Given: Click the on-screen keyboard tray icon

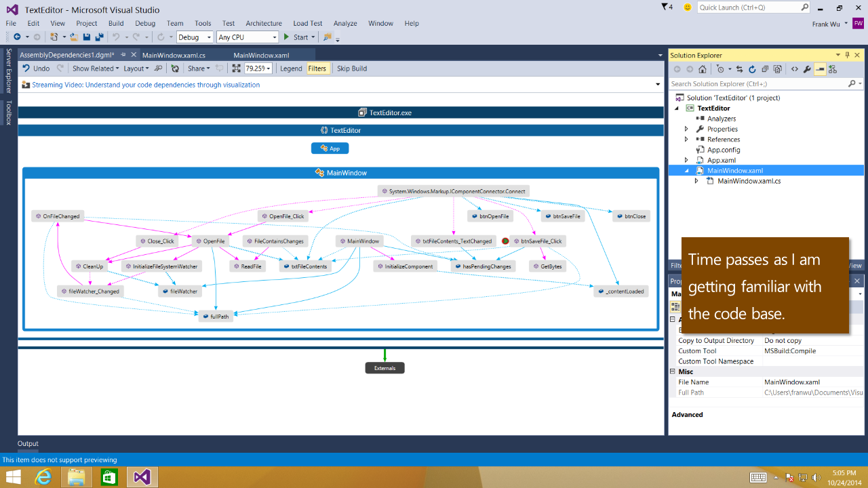Looking at the screenshot, I should click(758, 477).
